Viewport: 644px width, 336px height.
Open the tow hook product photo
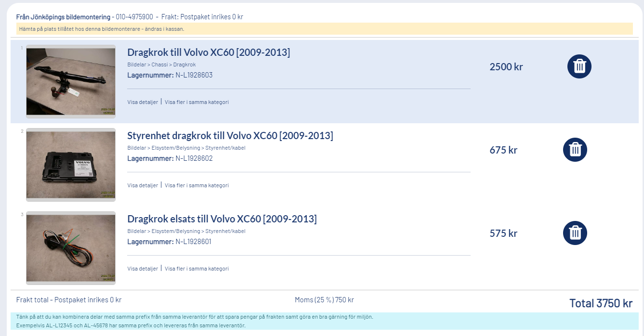pyautogui.click(x=71, y=81)
